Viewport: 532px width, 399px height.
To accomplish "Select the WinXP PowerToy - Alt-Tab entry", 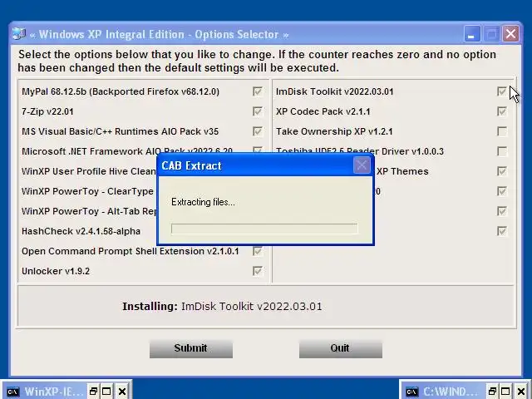I will [89, 211].
